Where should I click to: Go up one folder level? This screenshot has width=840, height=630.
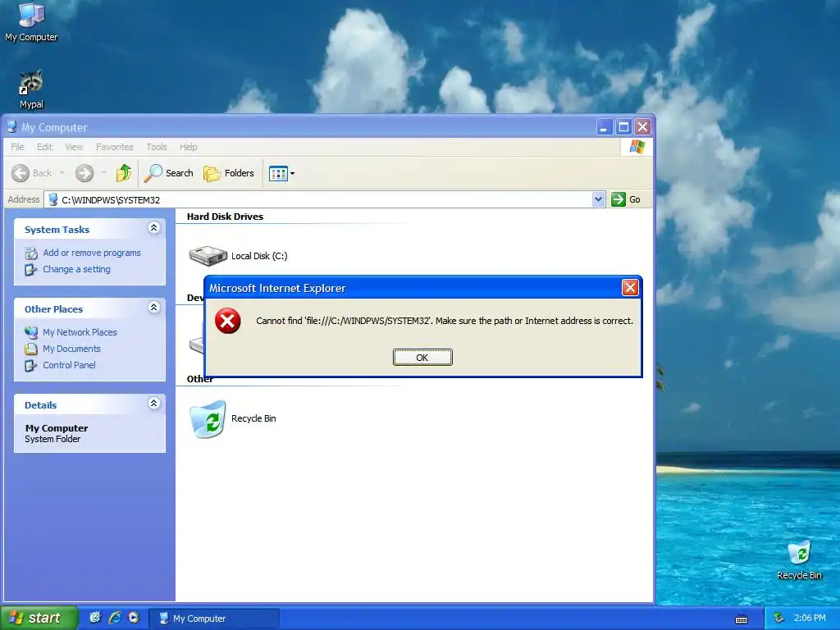tap(123, 173)
